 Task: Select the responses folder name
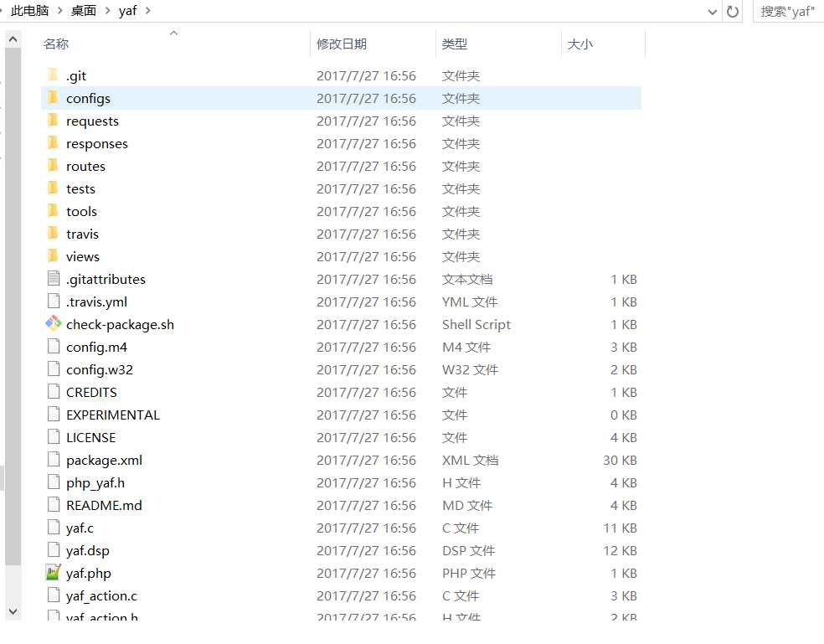pos(97,143)
